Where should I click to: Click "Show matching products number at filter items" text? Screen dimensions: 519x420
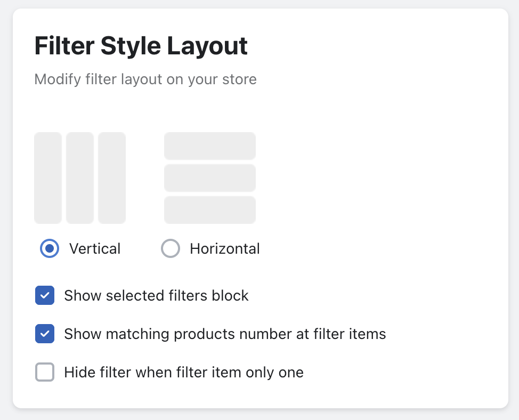click(225, 334)
